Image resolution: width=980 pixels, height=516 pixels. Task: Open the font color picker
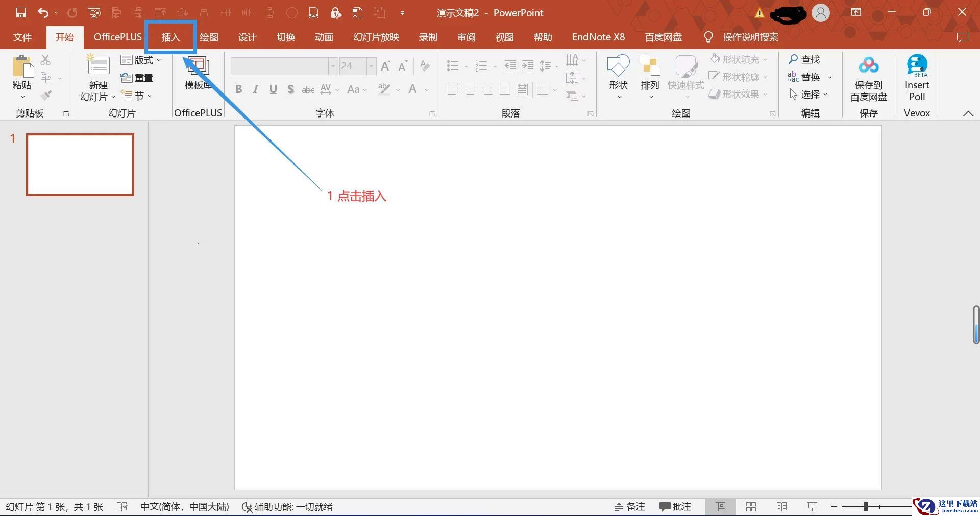pos(413,89)
